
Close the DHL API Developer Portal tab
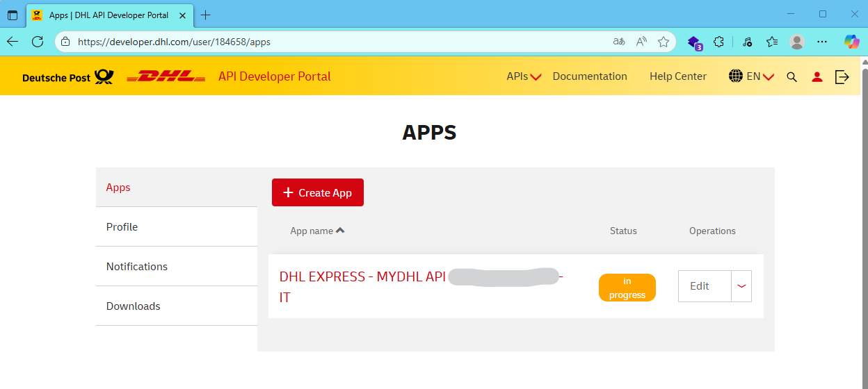coord(182,15)
